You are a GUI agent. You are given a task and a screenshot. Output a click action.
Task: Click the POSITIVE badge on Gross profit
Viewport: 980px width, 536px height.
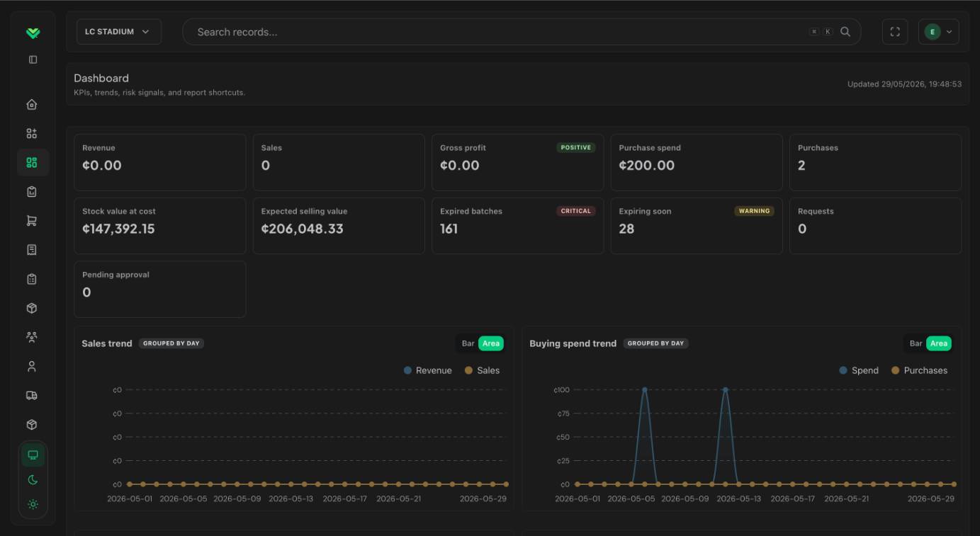click(576, 147)
